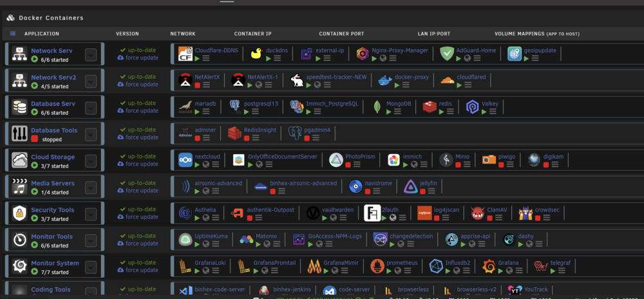This screenshot has width=644, height=299.
Task: Click the UptimeKuma green icon
Action: (x=185, y=240)
